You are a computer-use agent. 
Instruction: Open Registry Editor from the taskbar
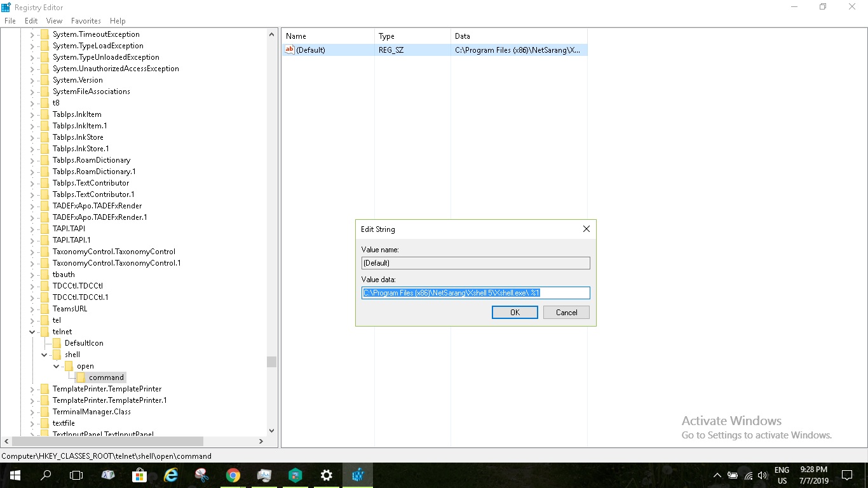[357, 475]
